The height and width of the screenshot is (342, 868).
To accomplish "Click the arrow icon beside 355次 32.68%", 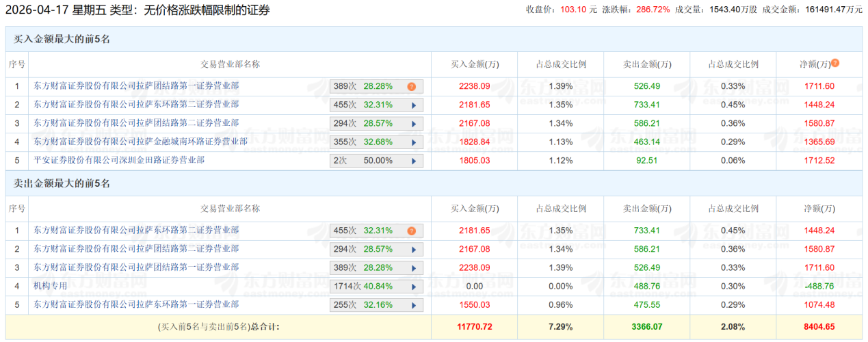I will [413, 142].
